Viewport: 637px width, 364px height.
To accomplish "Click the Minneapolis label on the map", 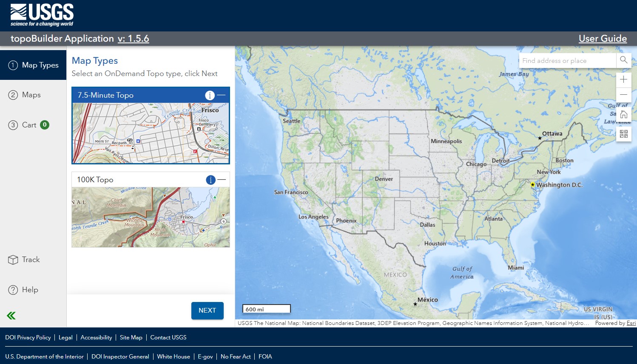I will pyautogui.click(x=446, y=141).
